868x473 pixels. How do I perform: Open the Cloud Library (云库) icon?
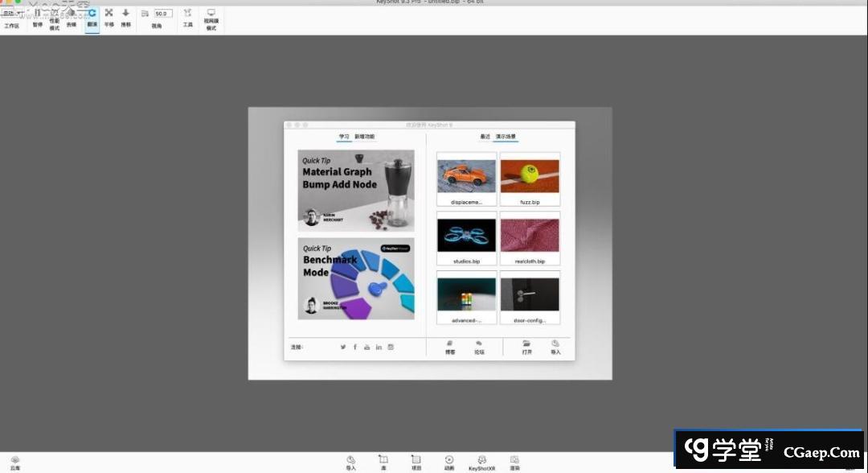(x=15, y=460)
